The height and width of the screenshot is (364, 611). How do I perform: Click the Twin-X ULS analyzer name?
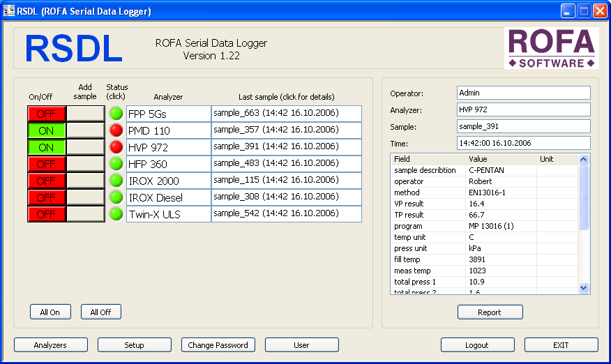169,214
